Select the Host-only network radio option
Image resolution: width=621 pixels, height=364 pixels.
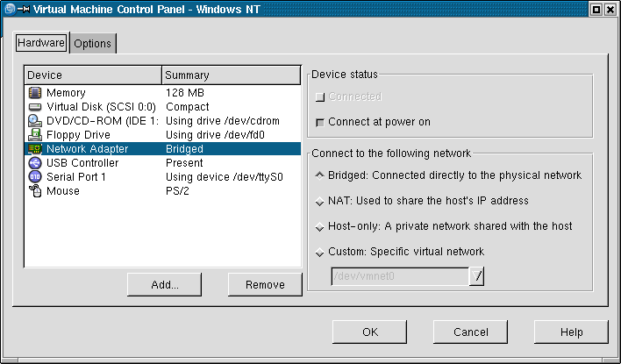click(319, 226)
